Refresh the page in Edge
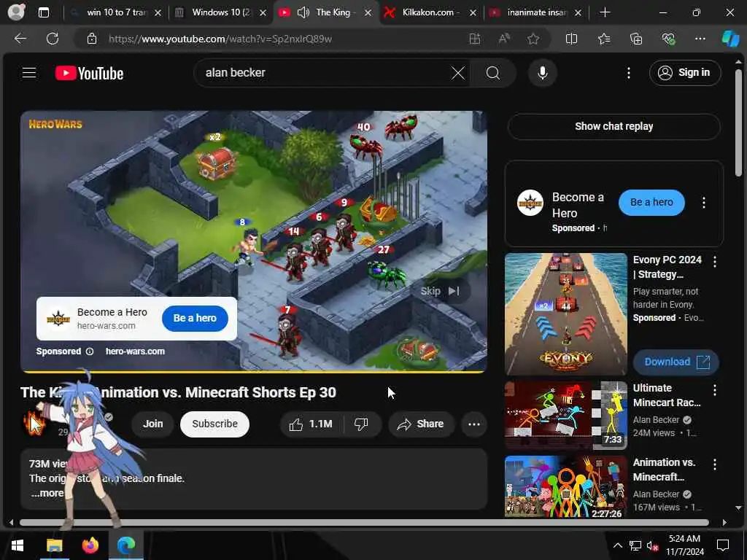747x560 pixels. tap(53, 39)
